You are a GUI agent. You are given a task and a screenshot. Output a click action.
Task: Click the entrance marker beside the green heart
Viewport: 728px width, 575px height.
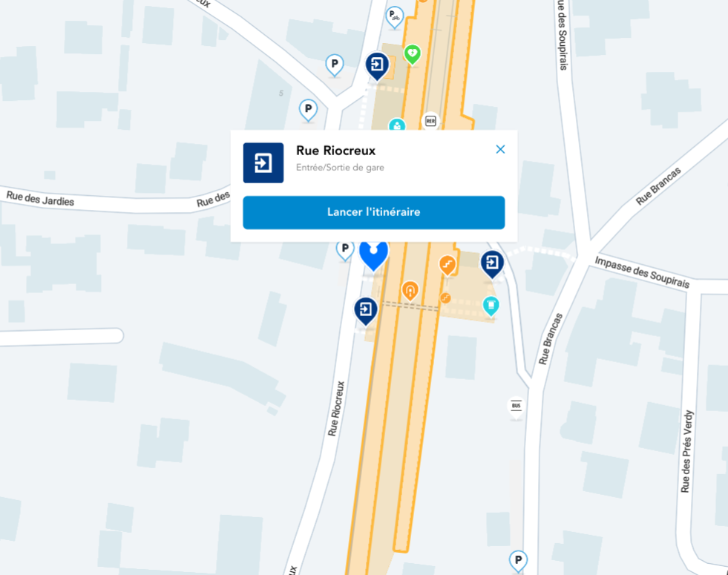click(x=377, y=66)
